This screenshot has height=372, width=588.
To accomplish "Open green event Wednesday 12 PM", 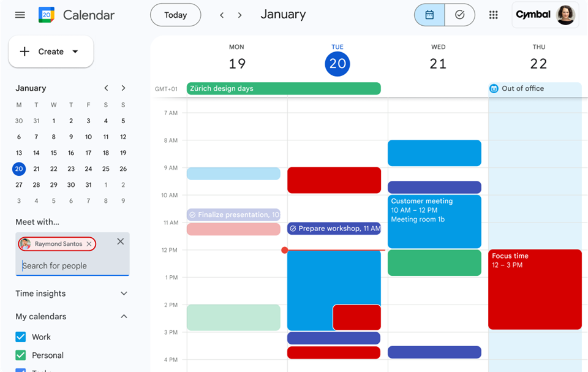I will (x=434, y=263).
